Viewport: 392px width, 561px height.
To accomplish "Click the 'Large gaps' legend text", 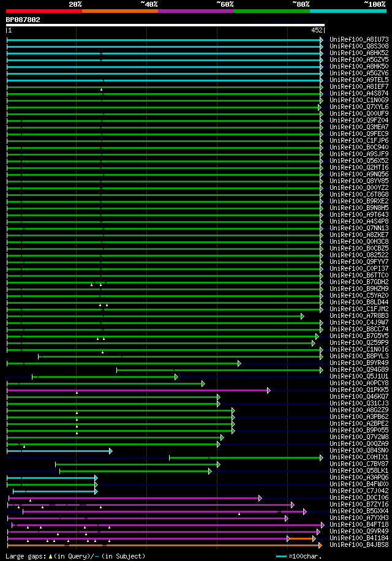I will point(26,556).
